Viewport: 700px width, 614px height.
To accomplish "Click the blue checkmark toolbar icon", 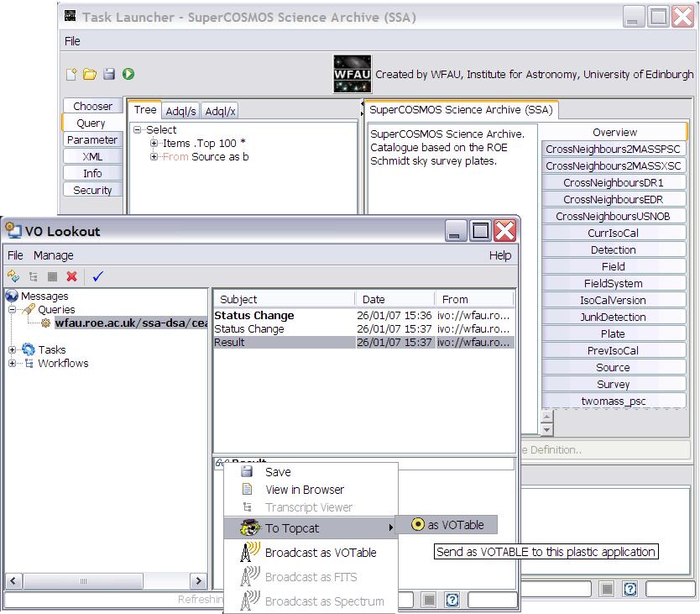I will pyautogui.click(x=97, y=276).
